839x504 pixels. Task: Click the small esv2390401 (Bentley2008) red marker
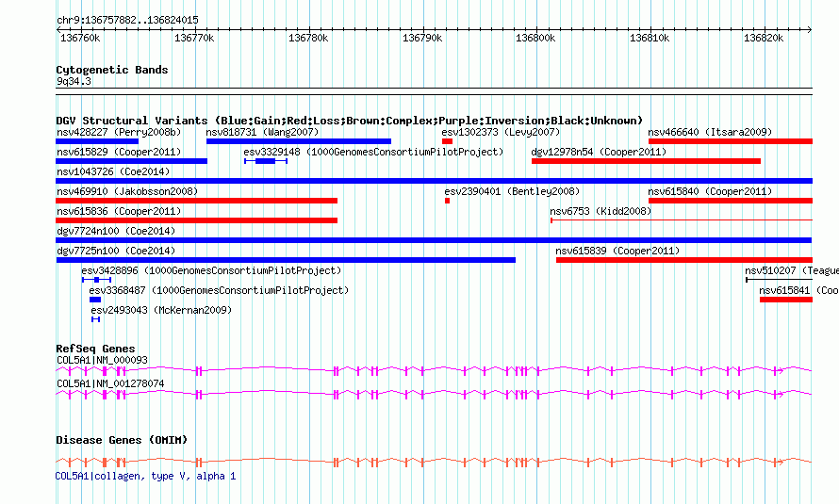(448, 201)
